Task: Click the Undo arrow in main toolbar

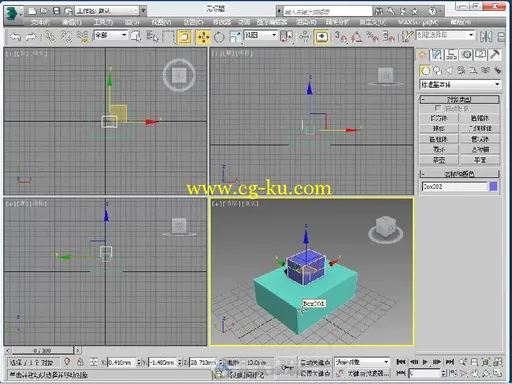Action: tap(15, 37)
